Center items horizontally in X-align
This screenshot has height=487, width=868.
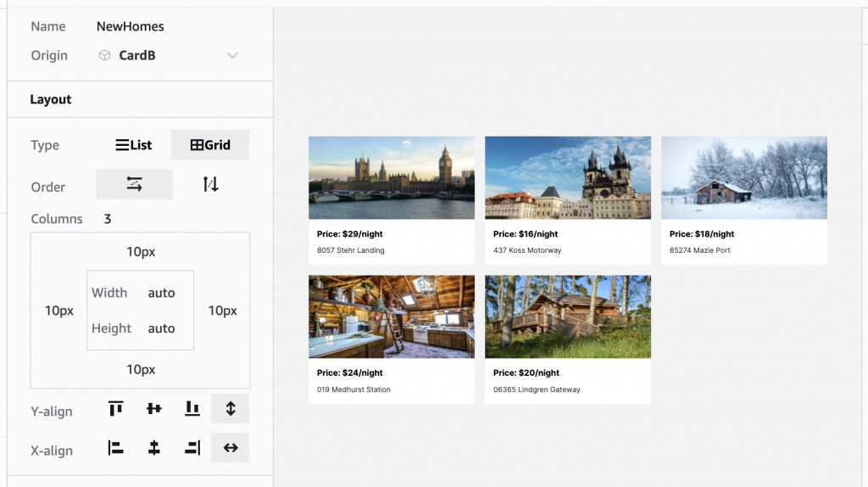pyautogui.click(x=153, y=448)
